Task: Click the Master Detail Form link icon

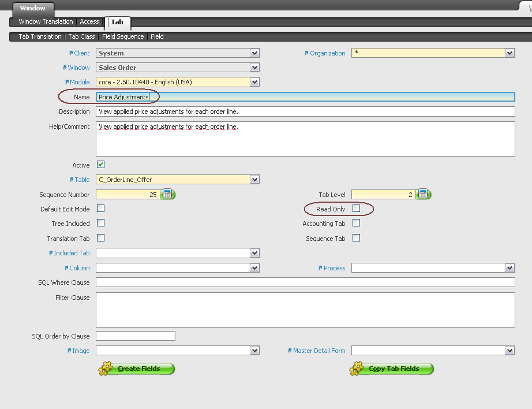Action: (x=290, y=351)
